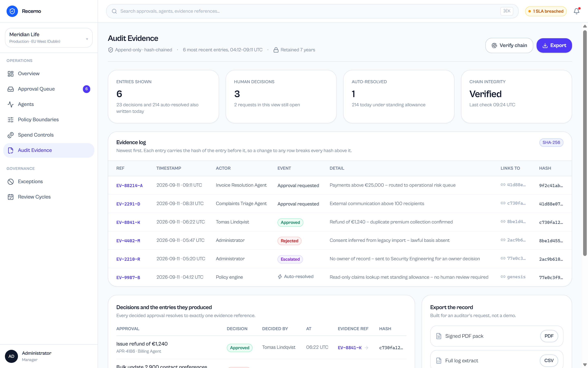
Task: Go to Approval Queue in sidebar
Action: (49, 89)
